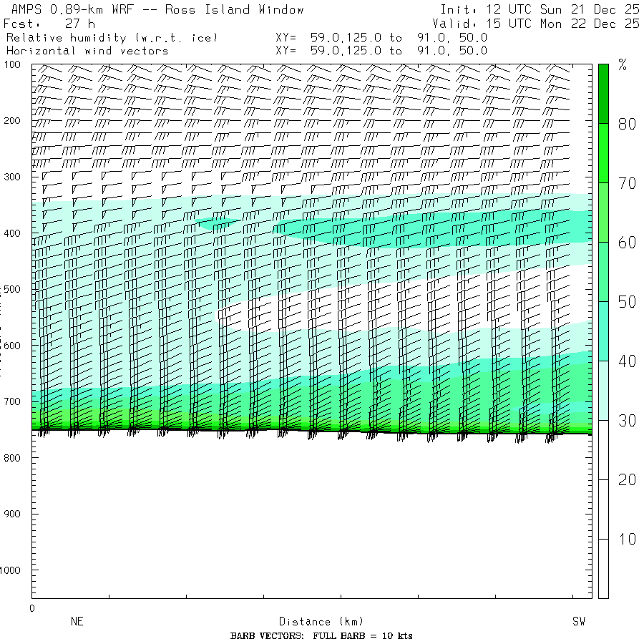Click the 50–60% colorbar segment
Viewport: 644px width, 644px height.
(x=604, y=271)
